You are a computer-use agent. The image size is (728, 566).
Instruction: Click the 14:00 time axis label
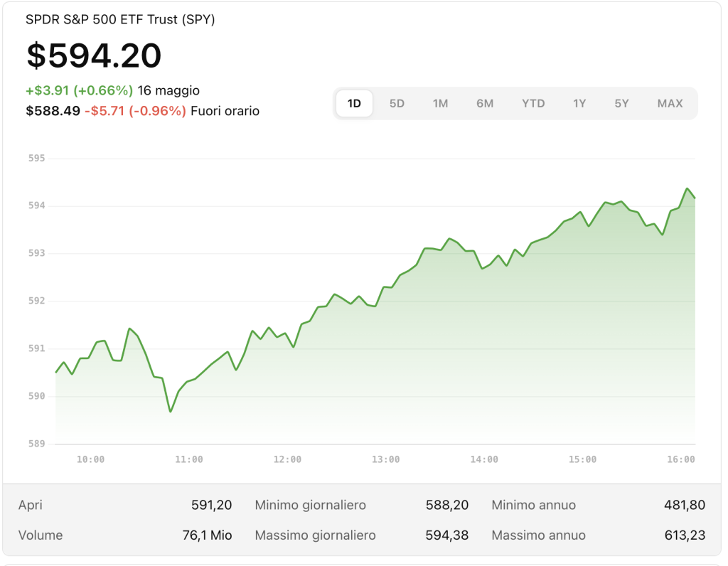pos(484,459)
